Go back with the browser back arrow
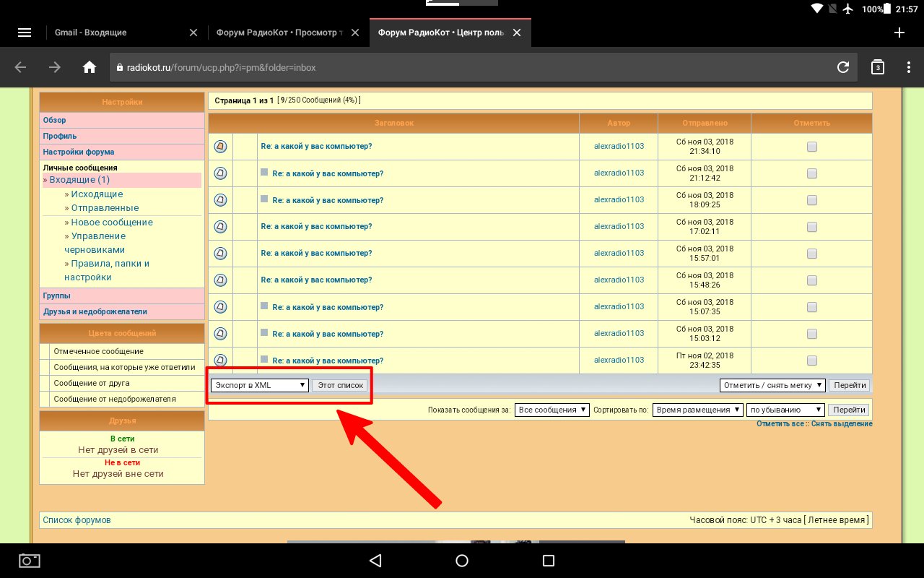This screenshot has height=578, width=924. tap(20, 67)
